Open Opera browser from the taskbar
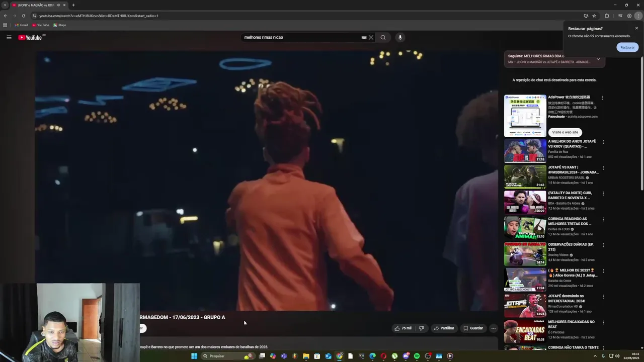644x362 pixels. [383, 356]
